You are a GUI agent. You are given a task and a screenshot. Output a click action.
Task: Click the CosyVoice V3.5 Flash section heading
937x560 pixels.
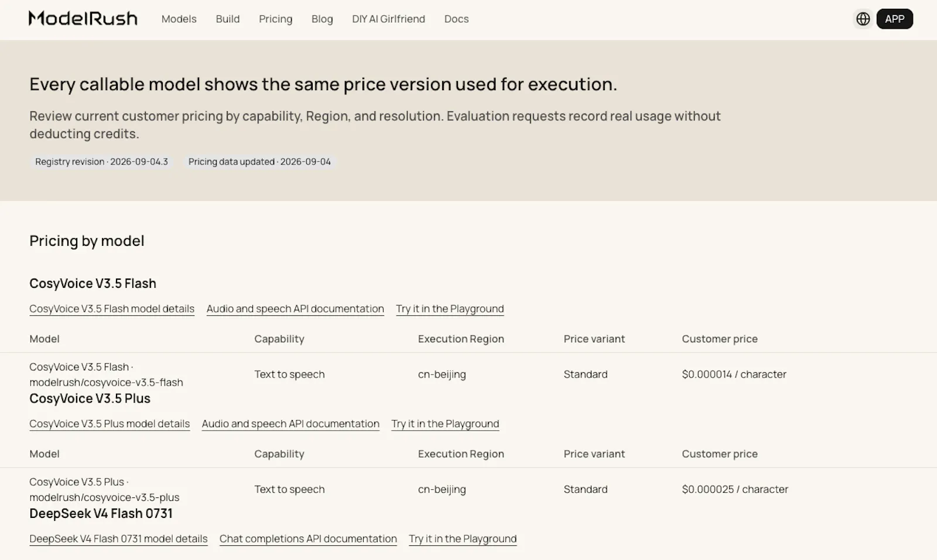point(93,283)
